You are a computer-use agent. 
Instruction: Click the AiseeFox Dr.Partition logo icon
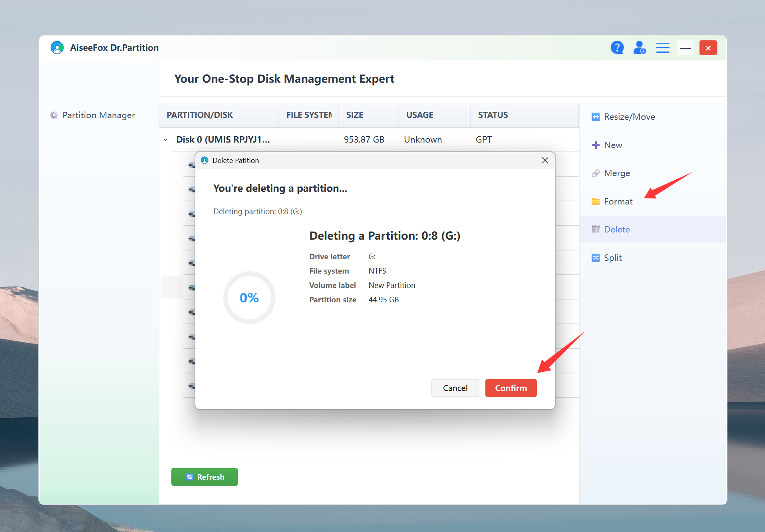(57, 48)
